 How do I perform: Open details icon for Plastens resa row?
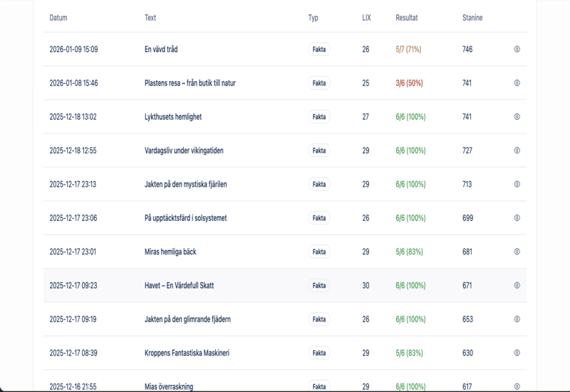(x=517, y=83)
